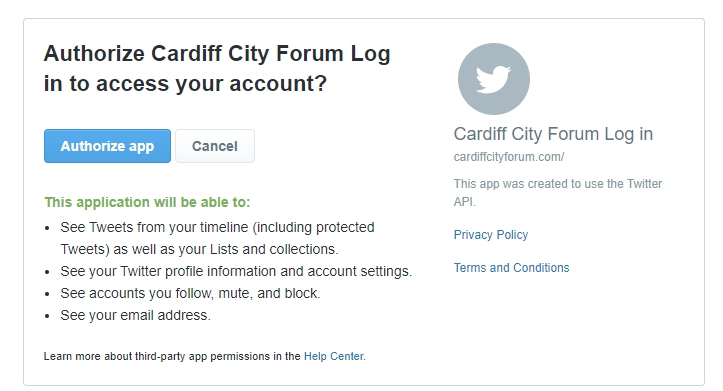Viewport: 723px width, 391px height.
Task: Click 'This app was created to use the Twitter API' description
Action: [557, 193]
